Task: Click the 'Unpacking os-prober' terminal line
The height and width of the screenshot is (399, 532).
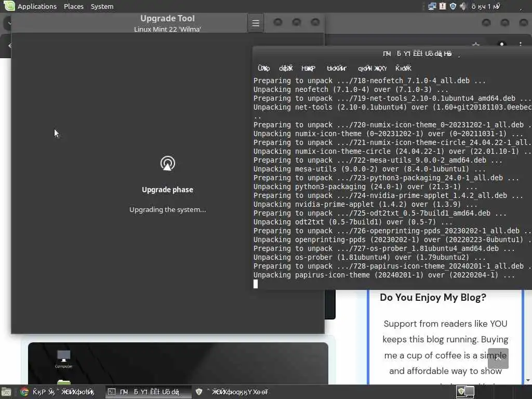Action: tap(369, 257)
